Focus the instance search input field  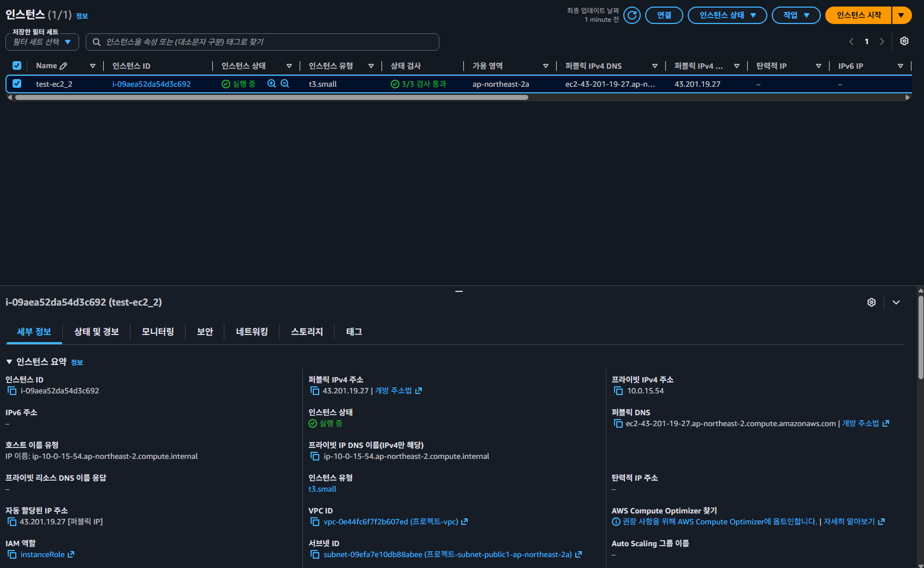tap(263, 42)
